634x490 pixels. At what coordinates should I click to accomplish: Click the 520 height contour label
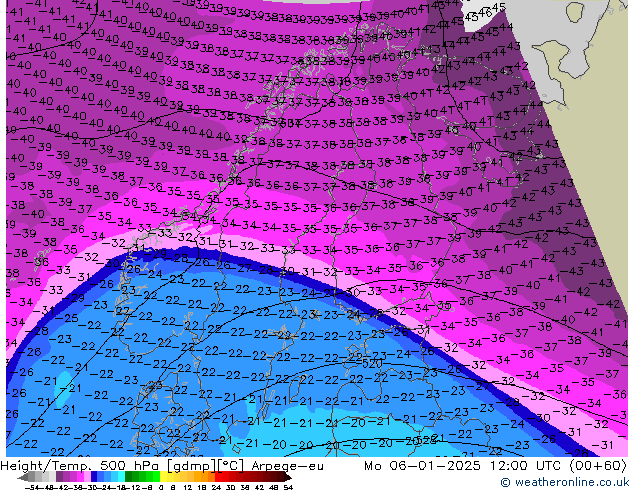372,363
